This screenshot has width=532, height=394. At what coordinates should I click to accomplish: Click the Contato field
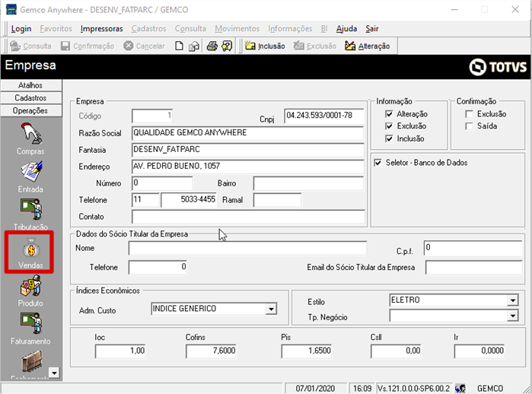(248, 216)
